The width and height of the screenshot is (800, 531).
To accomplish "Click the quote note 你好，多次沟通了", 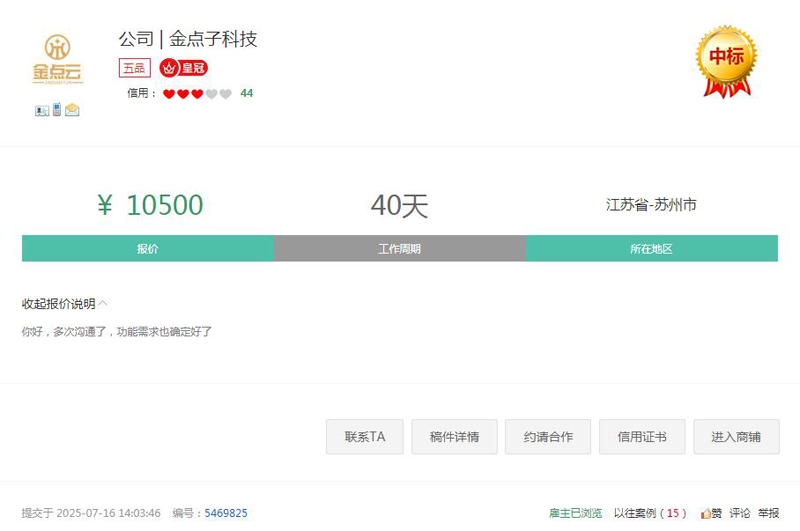I will pyautogui.click(x=117, y=332).
